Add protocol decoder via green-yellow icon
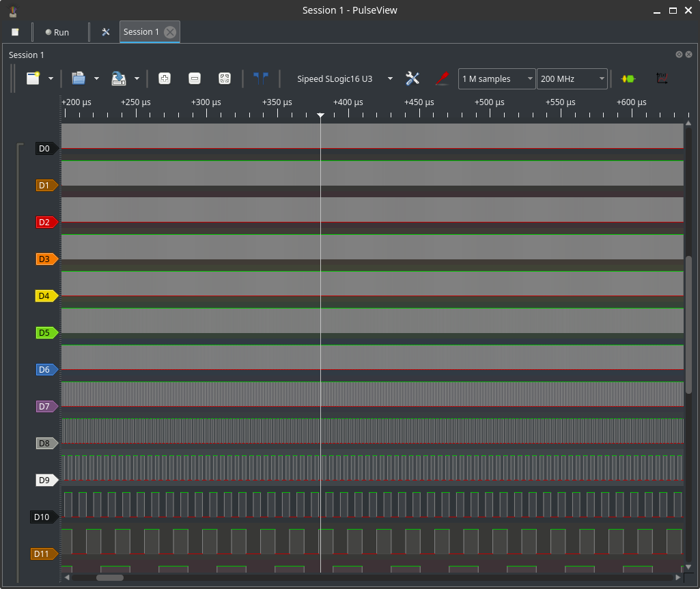 tap(628, 78)
